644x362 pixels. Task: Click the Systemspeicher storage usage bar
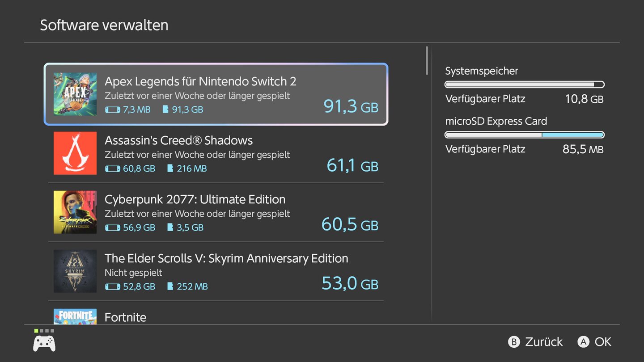pos(524,84)
